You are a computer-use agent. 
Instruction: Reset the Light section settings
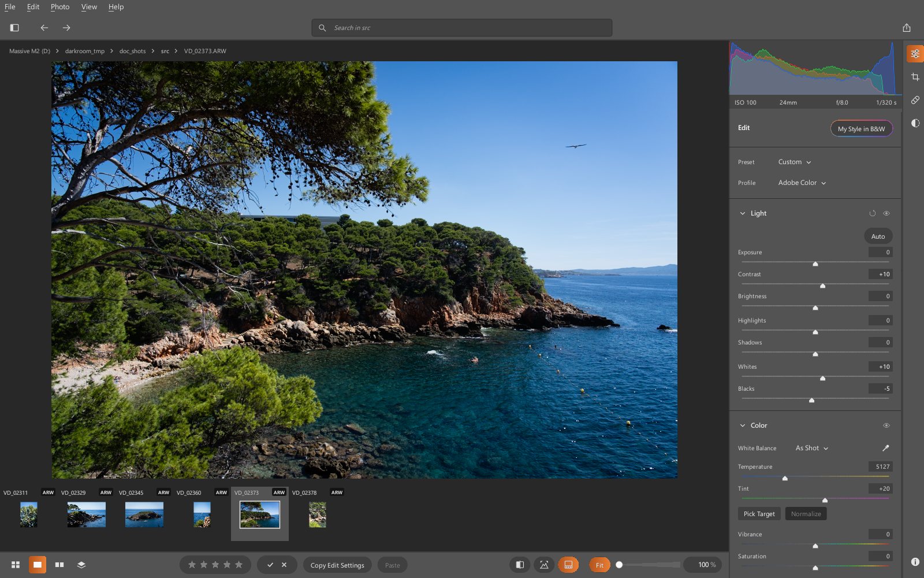click(873, 213)
